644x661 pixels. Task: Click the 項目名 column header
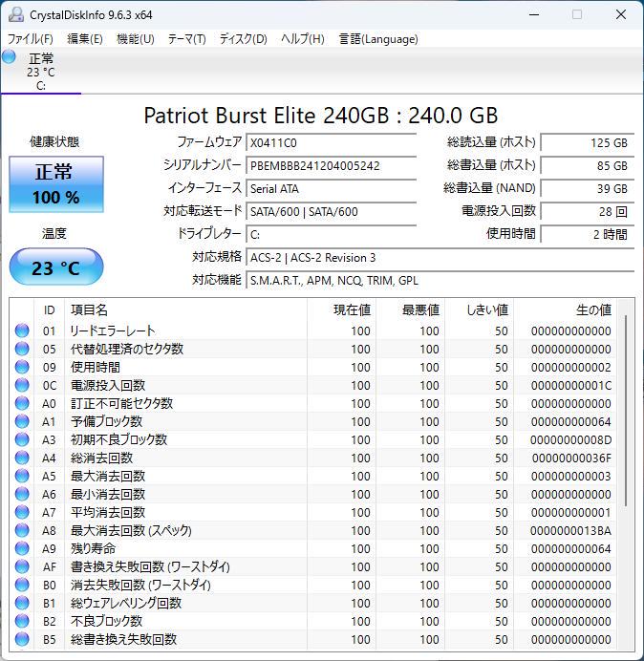(x=90, y=310)
